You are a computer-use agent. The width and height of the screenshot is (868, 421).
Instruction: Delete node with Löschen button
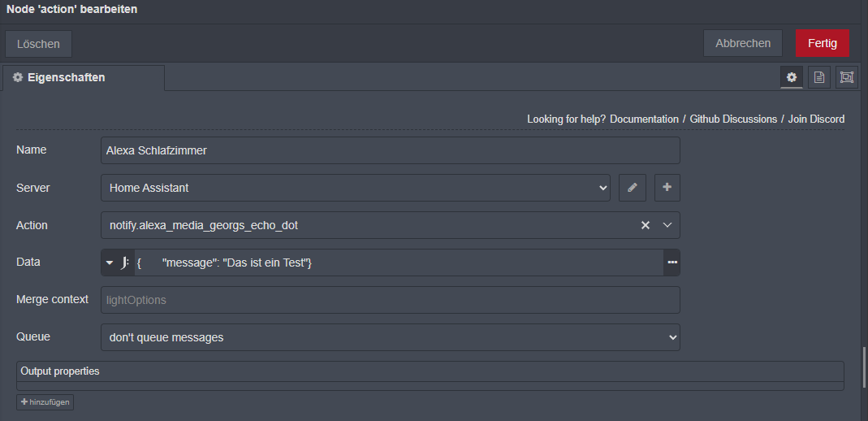tap(38, 43)
